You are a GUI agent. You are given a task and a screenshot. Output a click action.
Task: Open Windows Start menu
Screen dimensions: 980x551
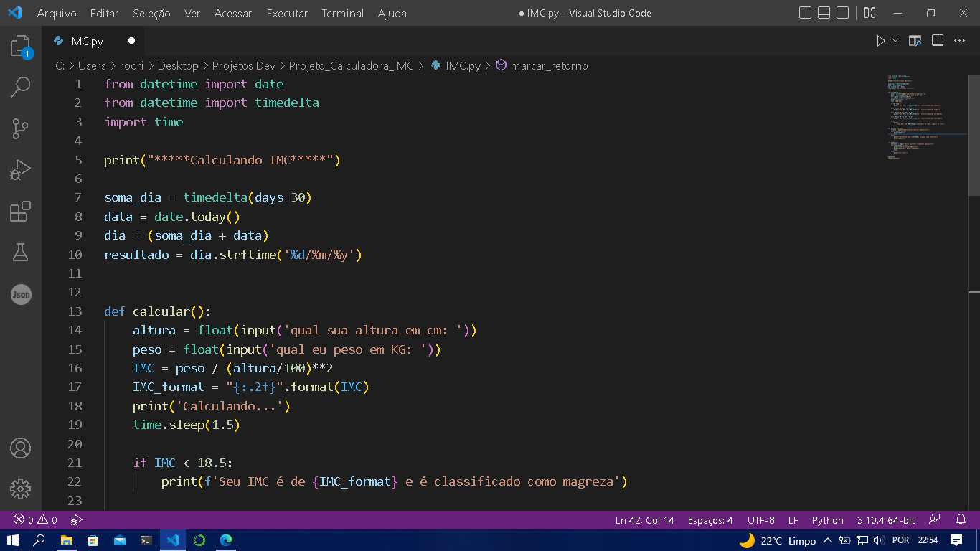pos(12,540)
